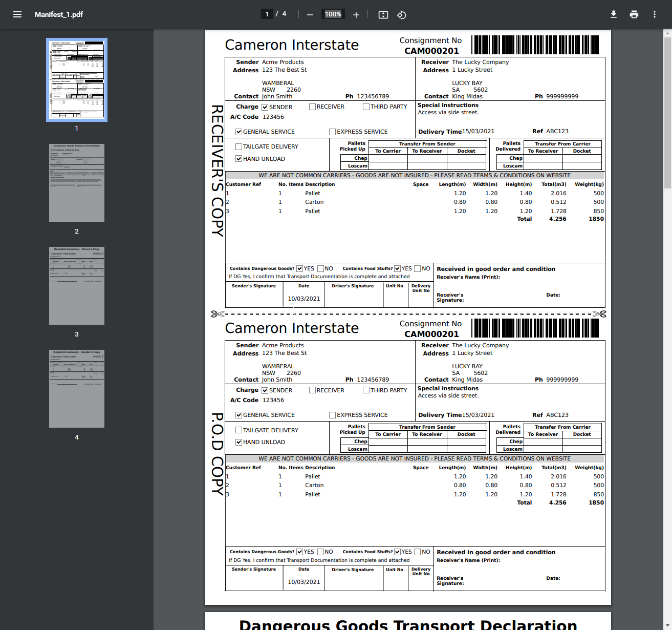
Task: Click Total weight 1850 in Receiver's Copy
Action: (x=596, y=219)
